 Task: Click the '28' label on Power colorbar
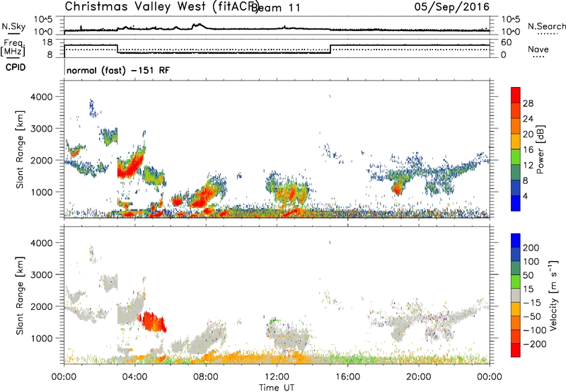point(528,103)
